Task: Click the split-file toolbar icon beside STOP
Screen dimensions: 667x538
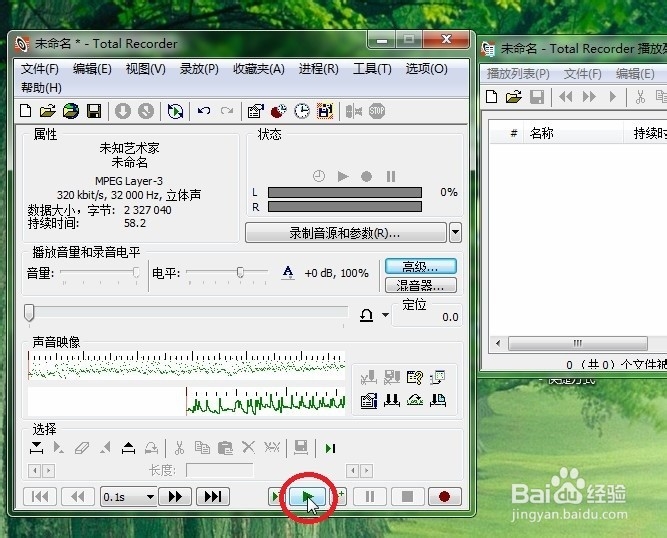Action: [354, 111]
